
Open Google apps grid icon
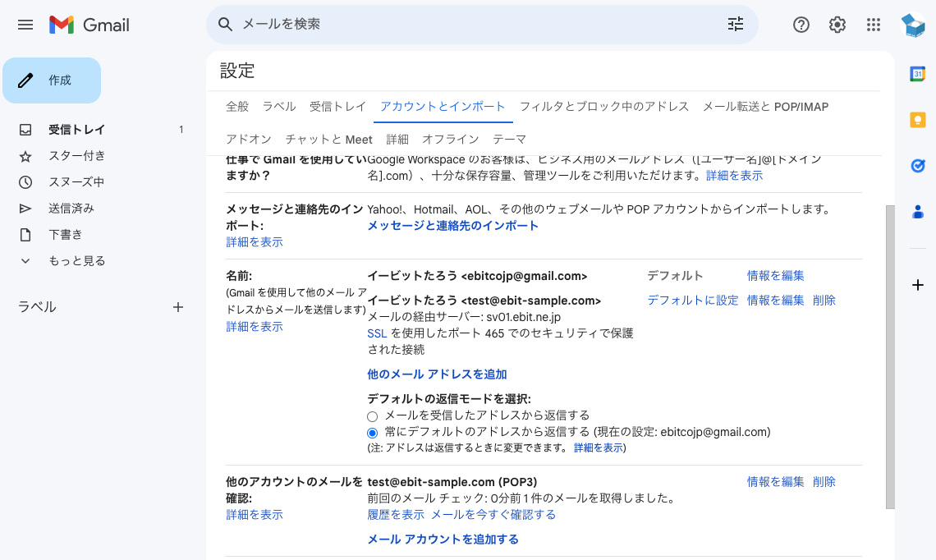(874, 25)
